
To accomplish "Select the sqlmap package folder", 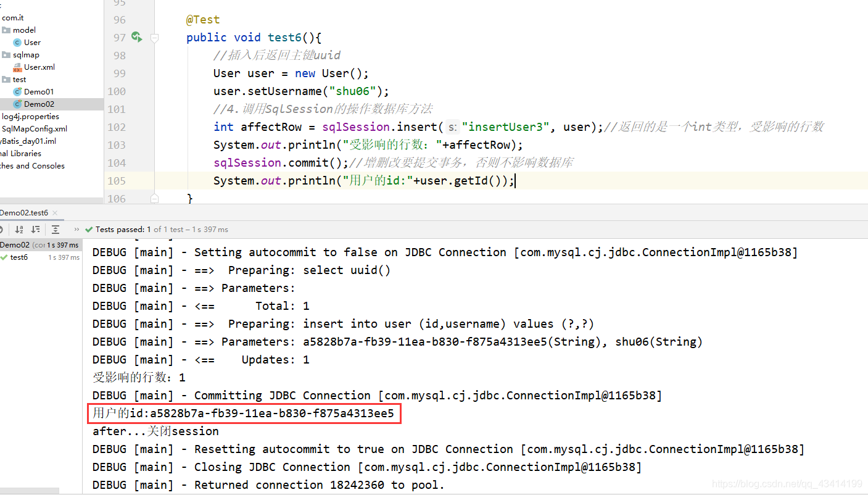I will coord(26,55).
